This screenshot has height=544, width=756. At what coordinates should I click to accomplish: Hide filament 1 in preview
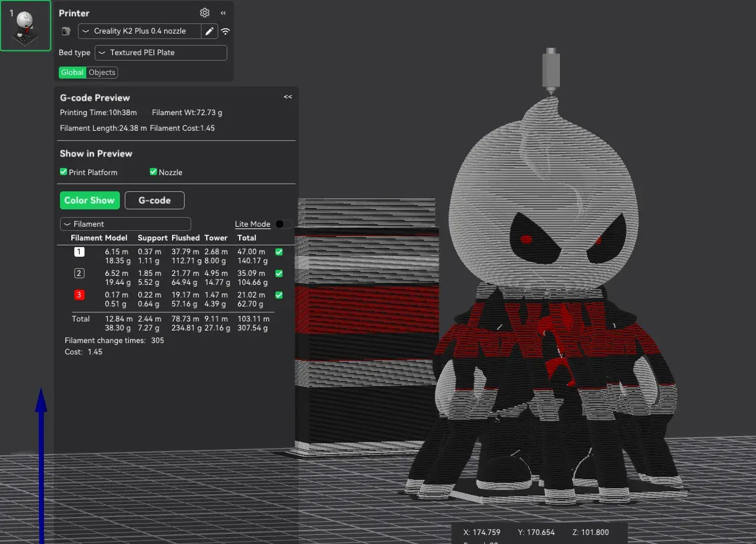279,252
